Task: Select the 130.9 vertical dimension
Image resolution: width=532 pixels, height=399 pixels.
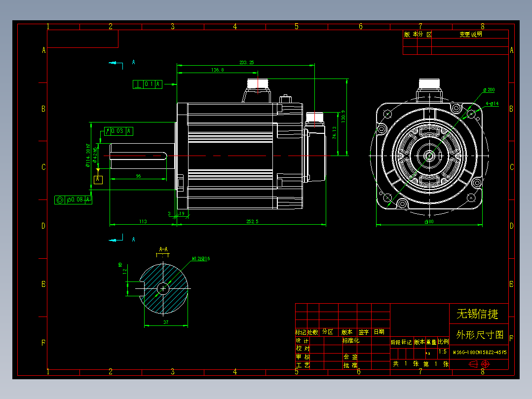Action: (343, 117)
